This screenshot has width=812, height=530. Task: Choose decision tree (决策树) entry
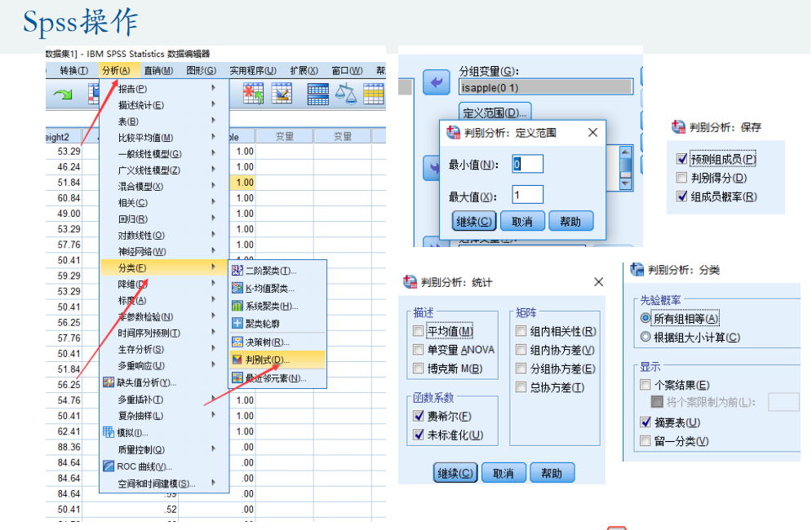(x=277, y=342)
